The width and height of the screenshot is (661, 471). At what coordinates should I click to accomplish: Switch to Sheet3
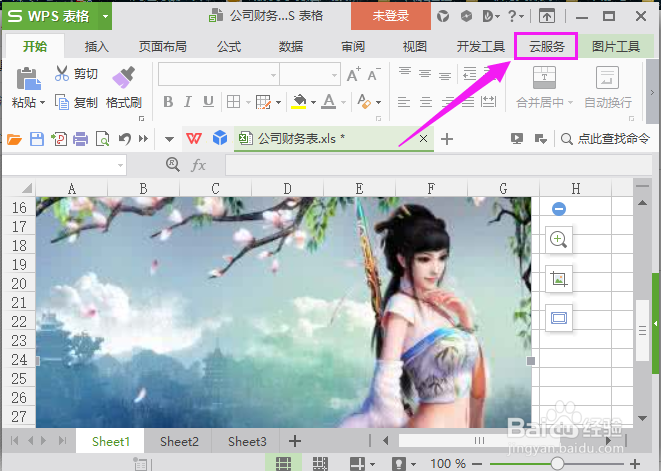click(x=247, y=441)
